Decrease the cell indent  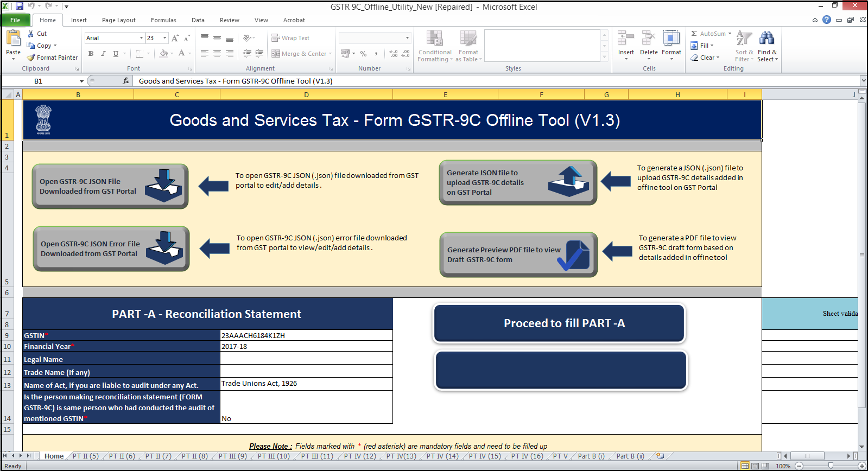pyautogui.click(x=247, y=54)
